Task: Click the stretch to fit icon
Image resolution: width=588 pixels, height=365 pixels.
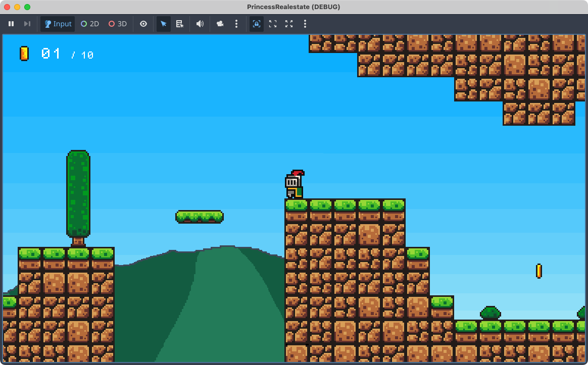Action: click(289, 24)
